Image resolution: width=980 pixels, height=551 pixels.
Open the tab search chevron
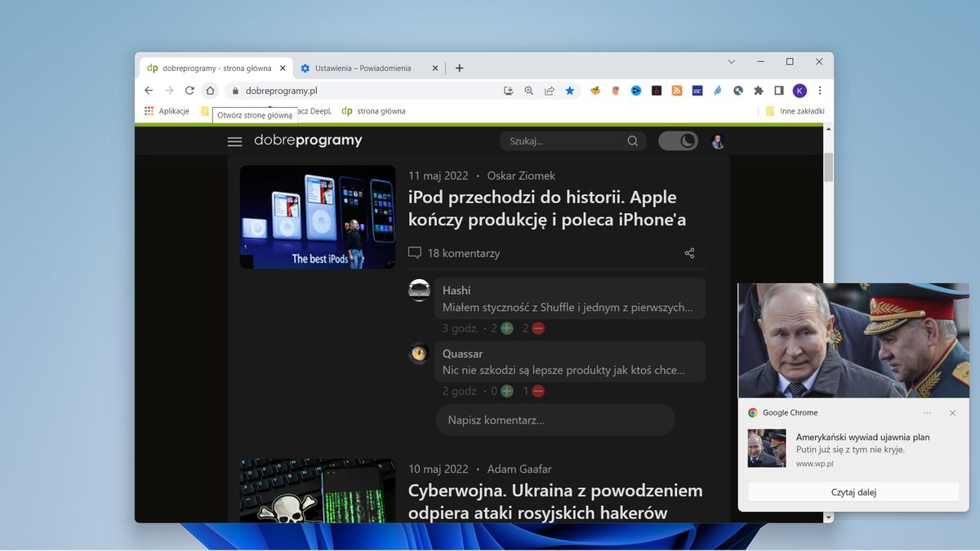pos(731,61)
